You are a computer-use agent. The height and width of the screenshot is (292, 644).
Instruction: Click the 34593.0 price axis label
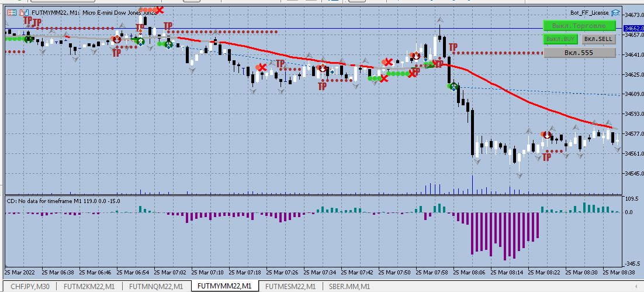click(x=633, y=114)
